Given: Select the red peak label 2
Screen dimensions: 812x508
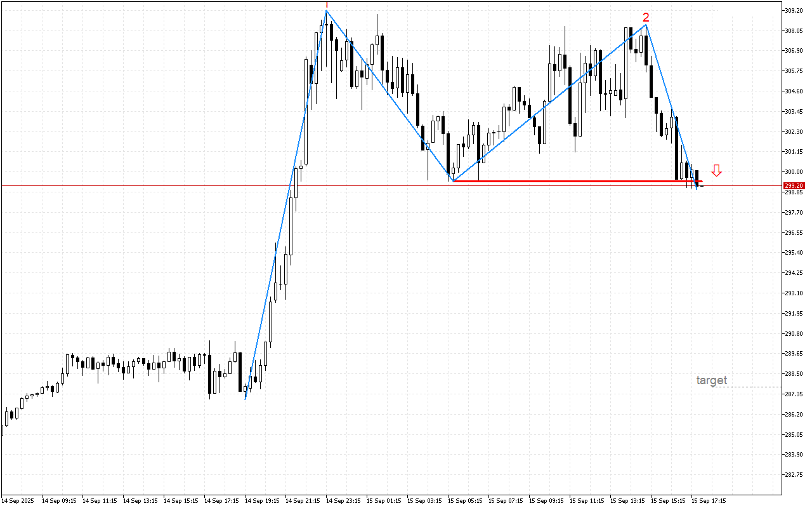Looking at the screenshot, I should [x=646, y=17].
